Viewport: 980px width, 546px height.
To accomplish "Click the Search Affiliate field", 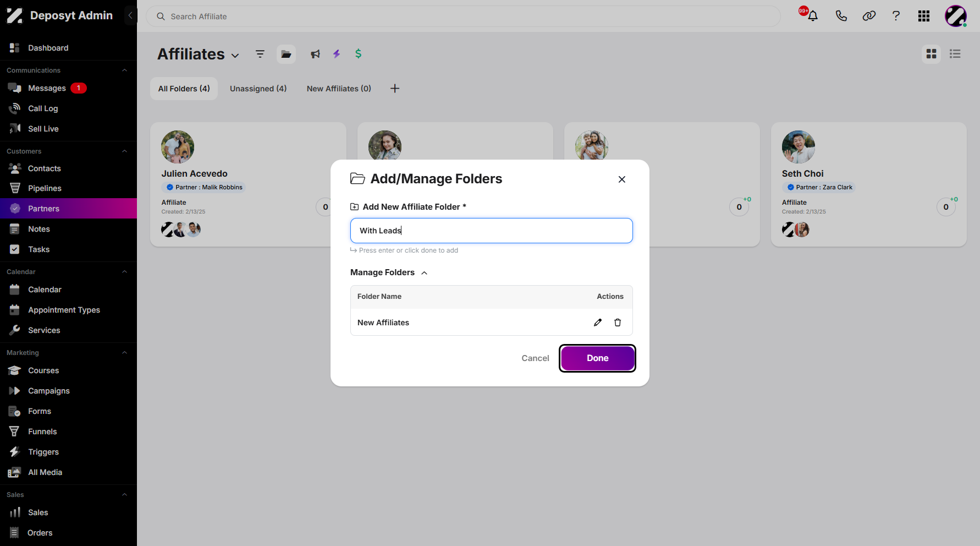I will point(463,17).
